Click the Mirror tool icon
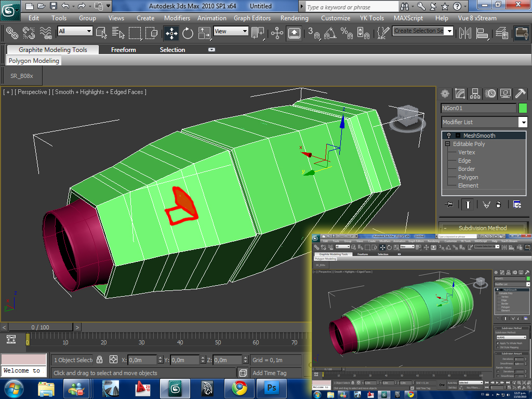532x399 pixels. click(465, 33)
